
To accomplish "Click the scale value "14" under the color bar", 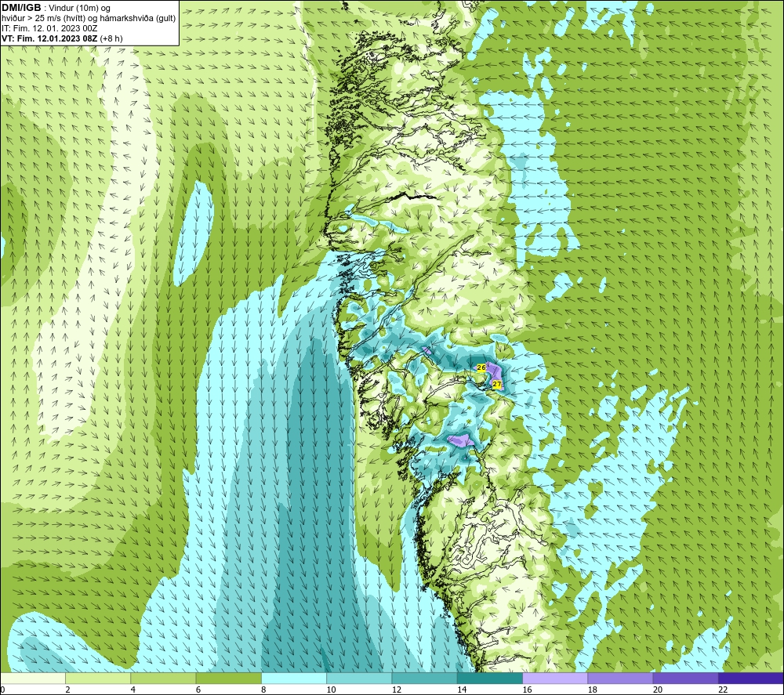I will 462,690.
